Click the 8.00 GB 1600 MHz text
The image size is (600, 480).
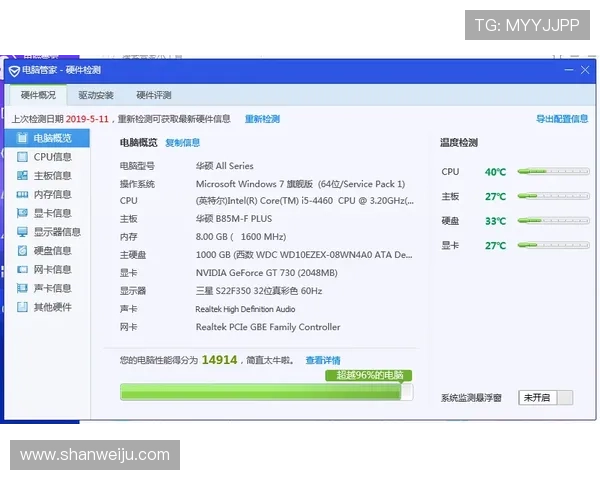(x=241, y=237)
